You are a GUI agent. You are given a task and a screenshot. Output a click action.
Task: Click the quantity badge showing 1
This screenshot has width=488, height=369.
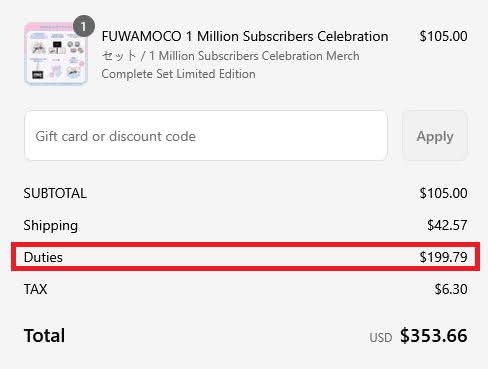(x=84, y=26)
